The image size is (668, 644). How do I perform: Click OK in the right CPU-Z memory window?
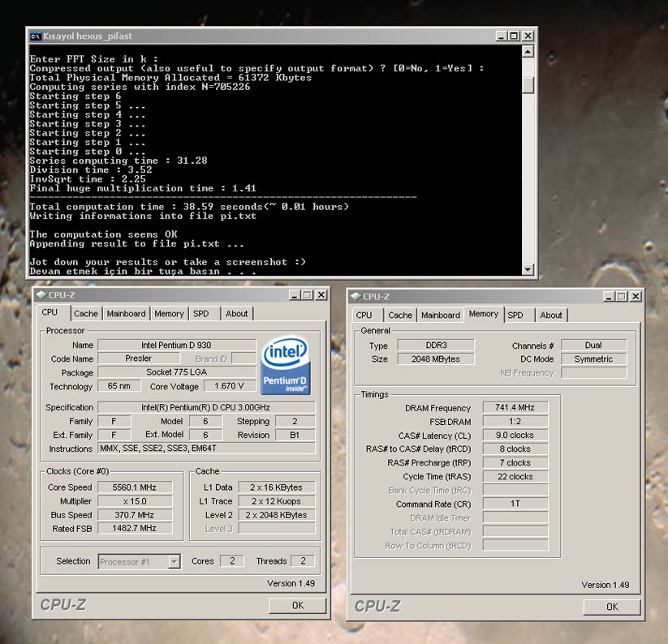612,607
